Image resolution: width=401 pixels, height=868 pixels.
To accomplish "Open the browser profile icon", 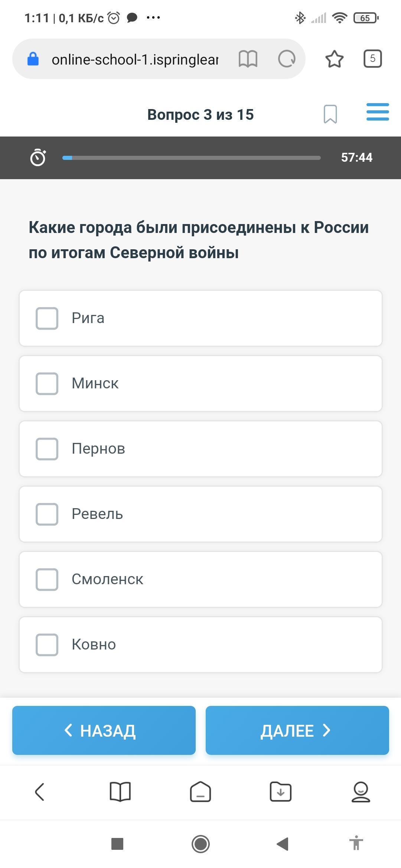I will pos(361,792).
